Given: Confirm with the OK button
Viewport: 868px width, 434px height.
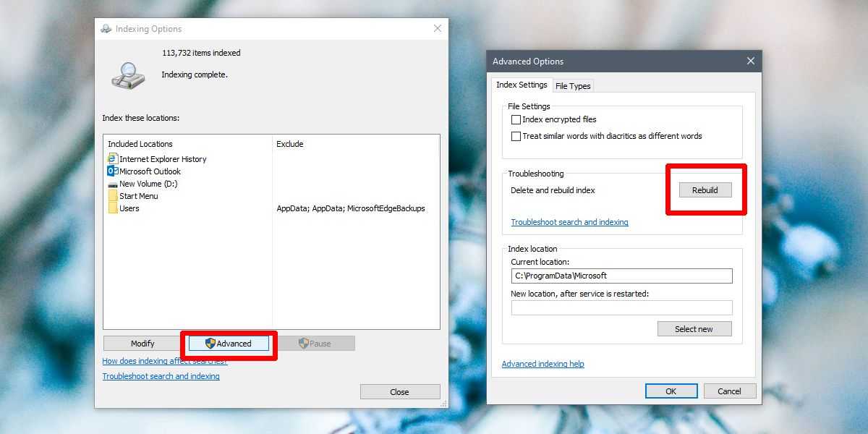Looking at the screenshot, I should [x=671, y=391].
